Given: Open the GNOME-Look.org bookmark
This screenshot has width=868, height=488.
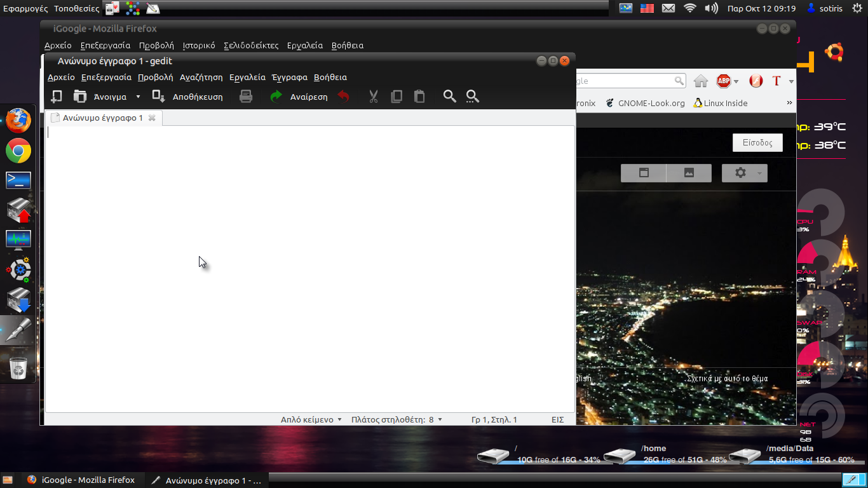Looking at the screenshot, I should (645, 103).
